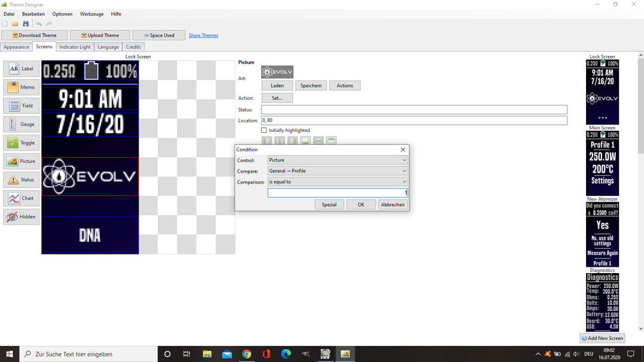644x362 pixels.
Task: Open Chrome from the taskbar
Action: 247,354
